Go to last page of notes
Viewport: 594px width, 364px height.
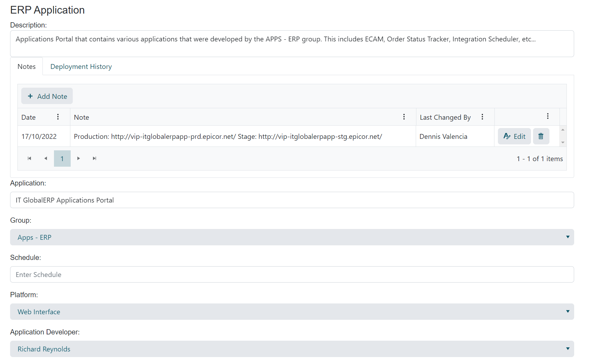coord(94,159)
